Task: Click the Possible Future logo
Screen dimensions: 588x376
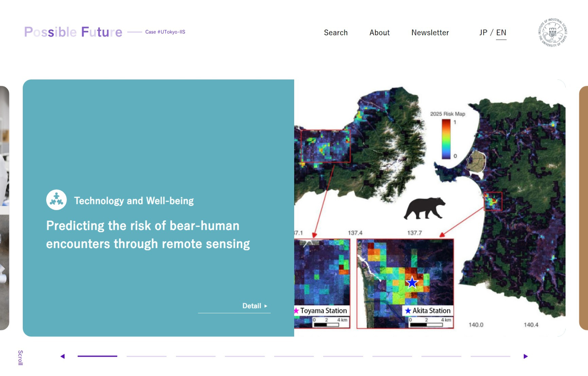Action: pyautogui.click(x=73, y=32)
